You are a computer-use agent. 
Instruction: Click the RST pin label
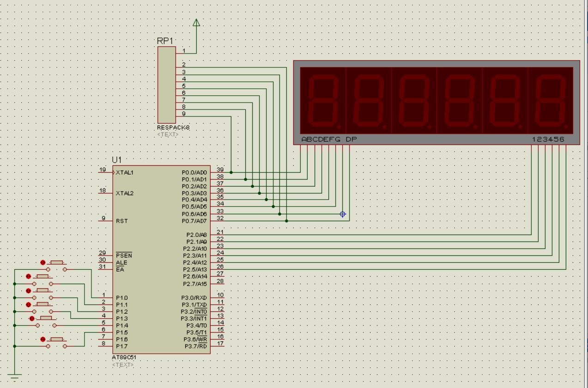121,221
